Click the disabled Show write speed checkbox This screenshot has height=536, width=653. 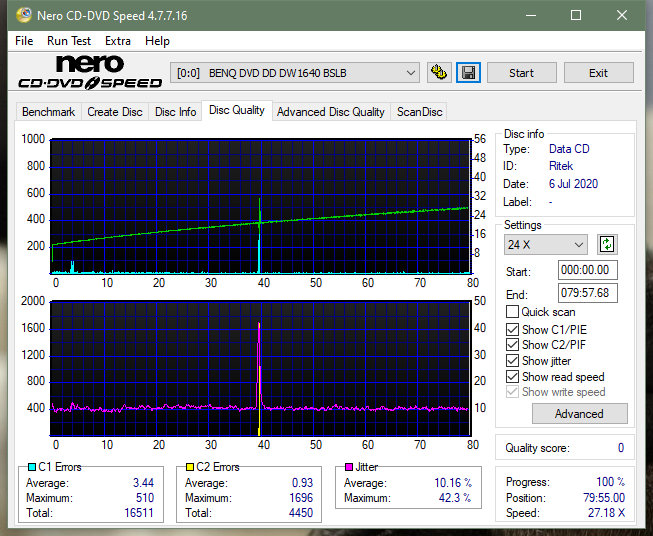click(512, 392)
